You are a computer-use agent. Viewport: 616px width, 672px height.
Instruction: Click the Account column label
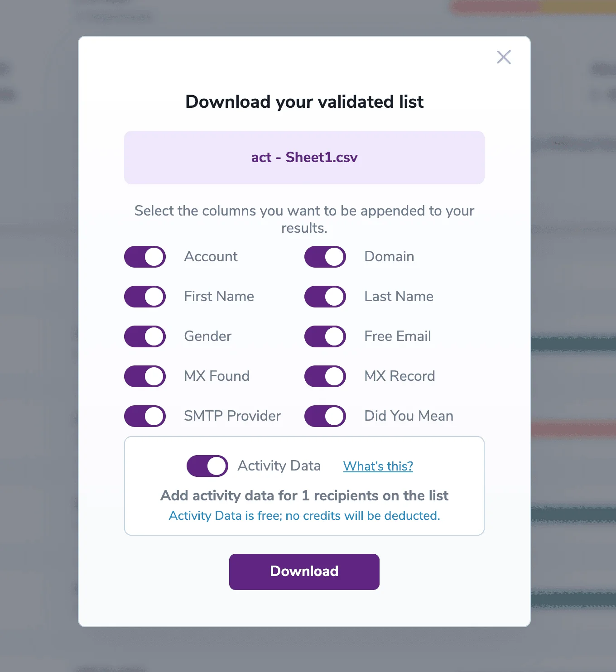pos(211,256)
